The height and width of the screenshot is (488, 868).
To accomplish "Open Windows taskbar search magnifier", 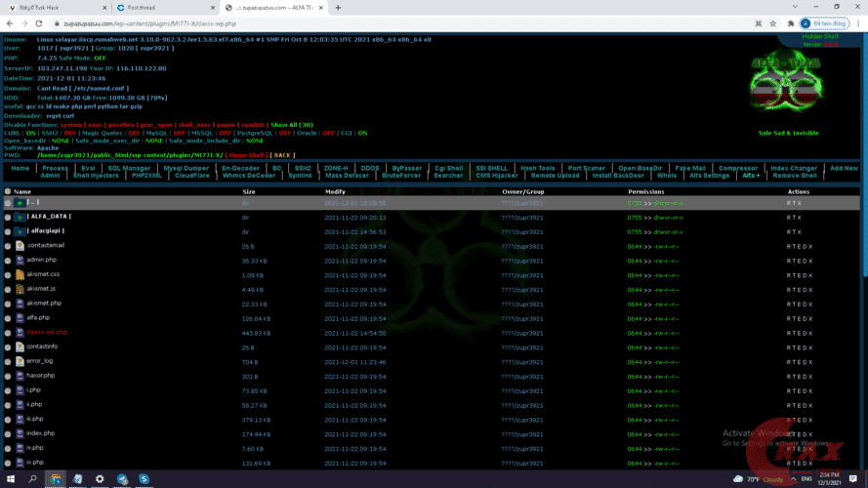I will pos(32,479).
